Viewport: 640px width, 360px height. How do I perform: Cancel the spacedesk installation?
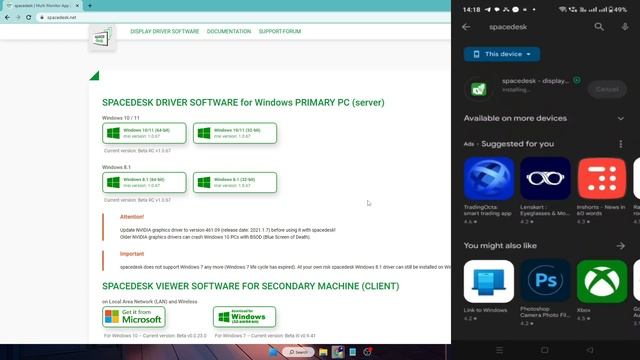607,89
